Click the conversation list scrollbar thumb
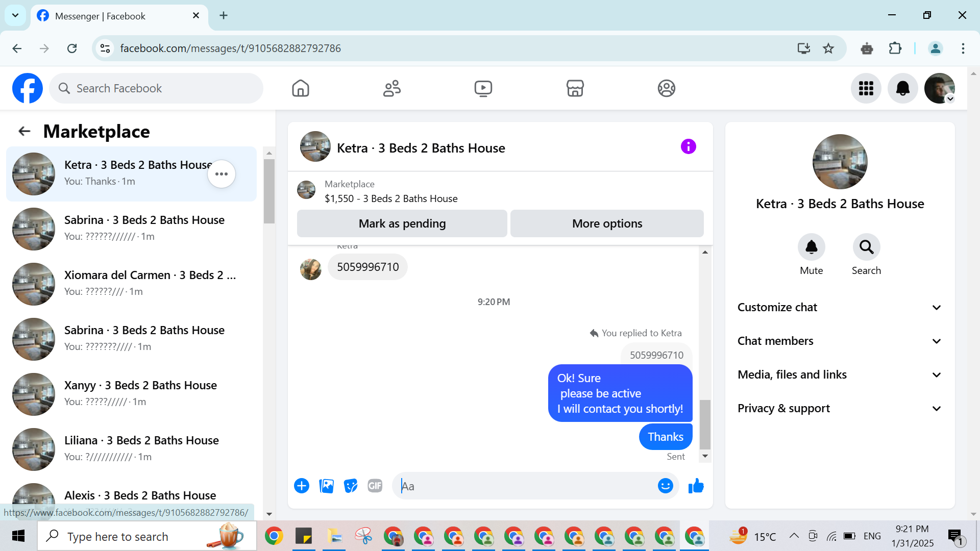The height and width of the screenshot is (551, 980). tap(269, 191)
